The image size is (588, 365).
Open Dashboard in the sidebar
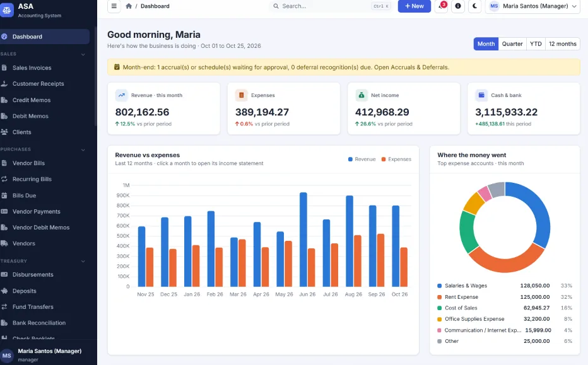tap(44, 37)
